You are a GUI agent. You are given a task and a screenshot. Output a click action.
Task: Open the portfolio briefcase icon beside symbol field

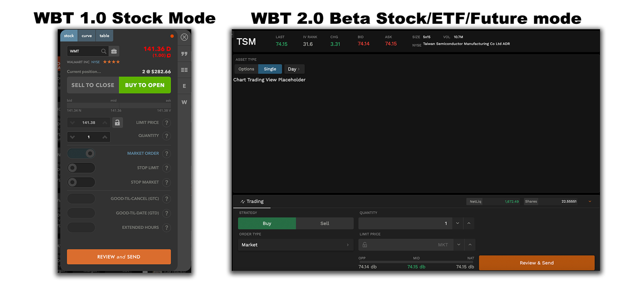(114, 51)
